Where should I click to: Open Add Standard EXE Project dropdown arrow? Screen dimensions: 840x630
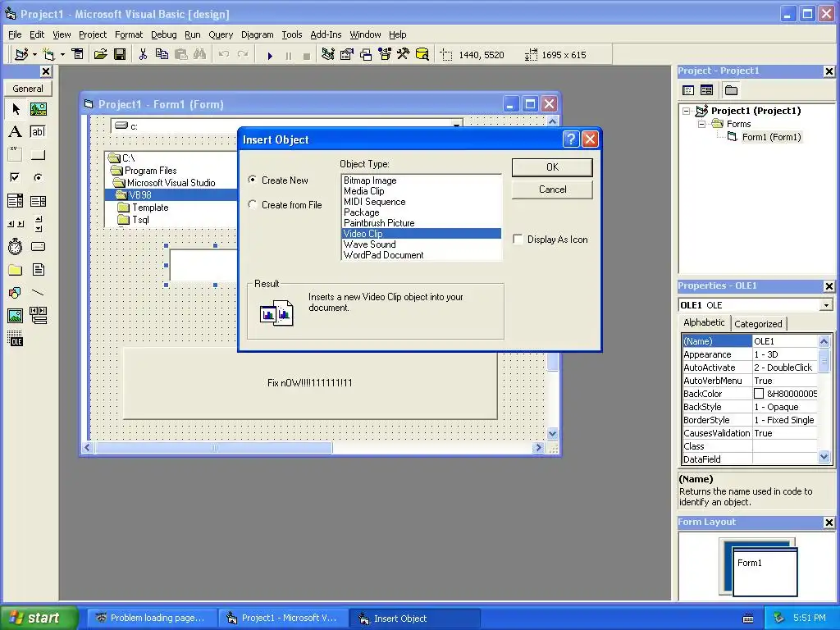click(x=34, y=55)
